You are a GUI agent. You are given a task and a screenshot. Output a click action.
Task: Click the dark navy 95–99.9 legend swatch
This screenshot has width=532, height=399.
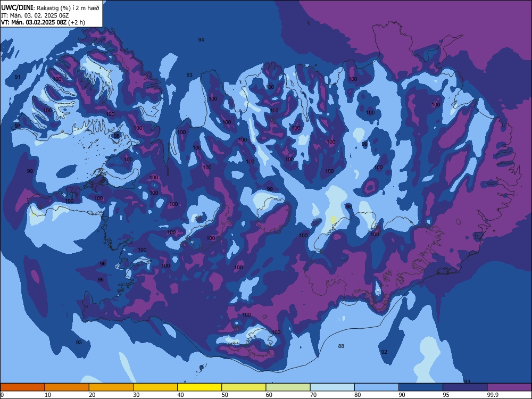click(465, 387)
